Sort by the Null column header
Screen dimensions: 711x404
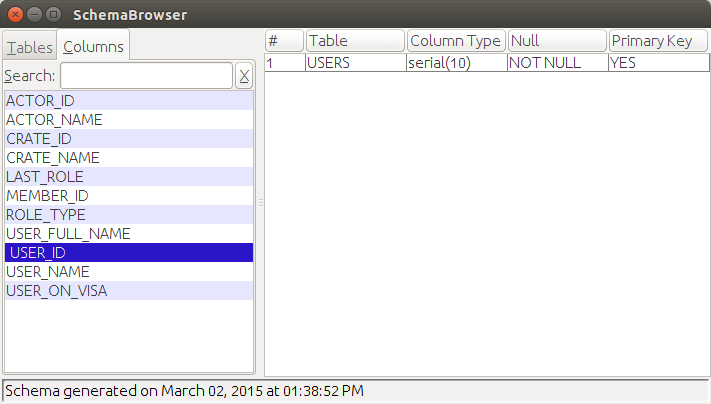(557, 41)
